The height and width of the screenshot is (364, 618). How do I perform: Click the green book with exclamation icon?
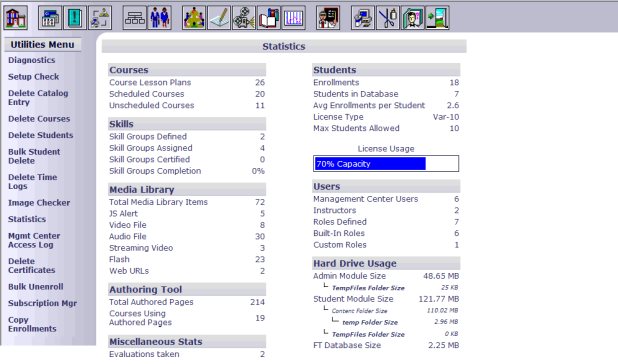coord(75,18)
